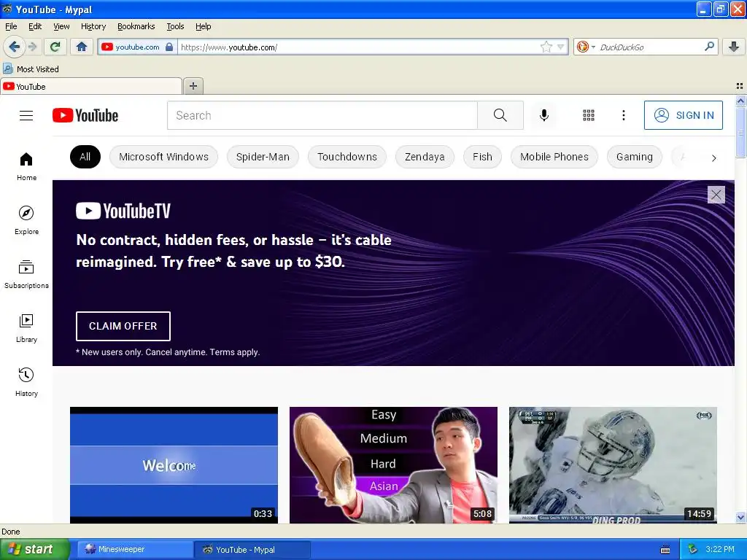
Task: Select the Spider-Man chip
Action: tap(263, 157)
